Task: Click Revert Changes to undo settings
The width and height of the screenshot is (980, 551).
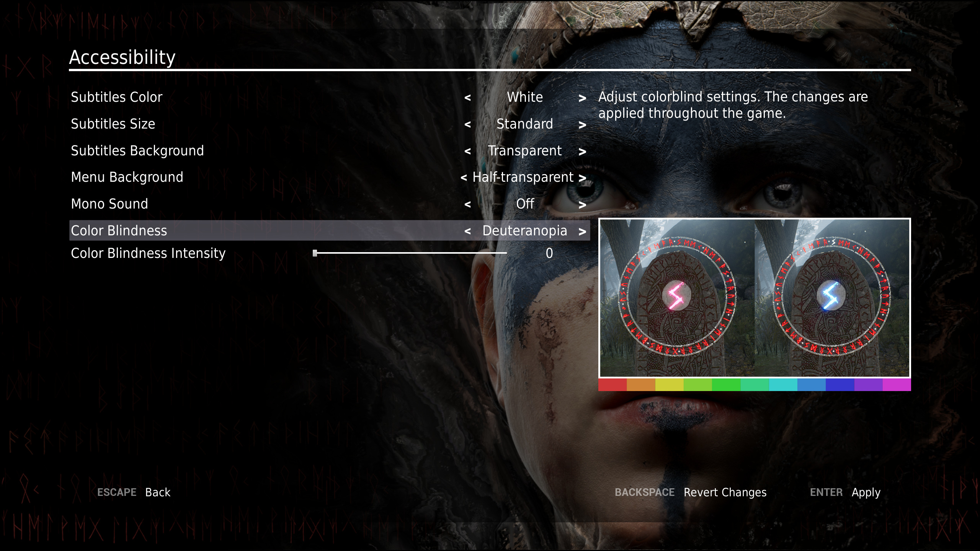Action: (x=725, y=492)
